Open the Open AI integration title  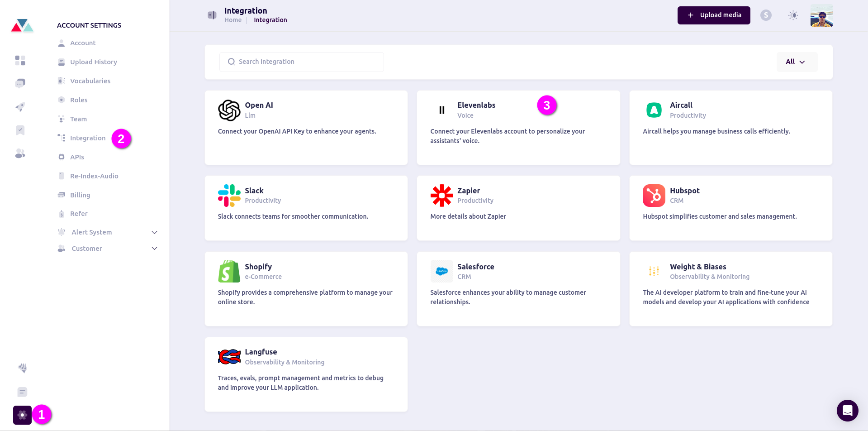[259, 105]
